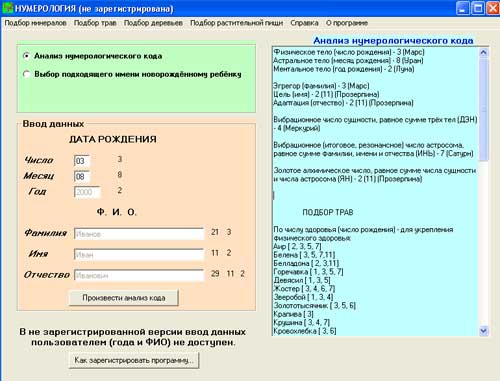Select 'Выбор подходящего имени новорождённому ребёнку' option

pyautogui.click(x=27, y=74)
